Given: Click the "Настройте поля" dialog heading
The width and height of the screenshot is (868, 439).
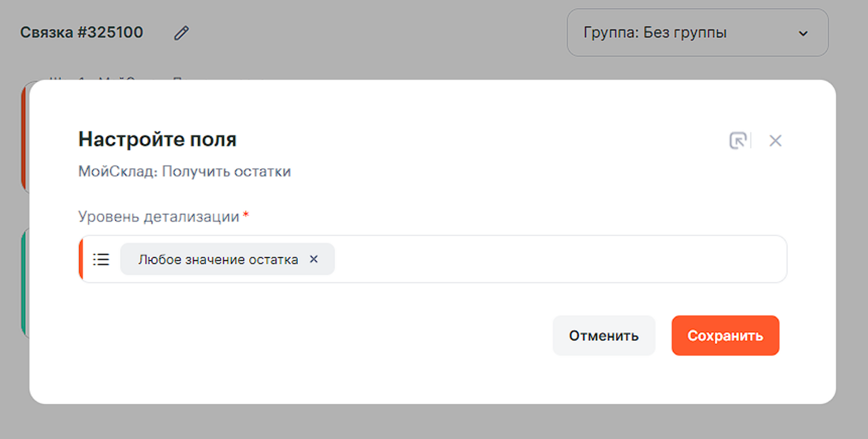Looking at the screenshot, I should (157, 139).
